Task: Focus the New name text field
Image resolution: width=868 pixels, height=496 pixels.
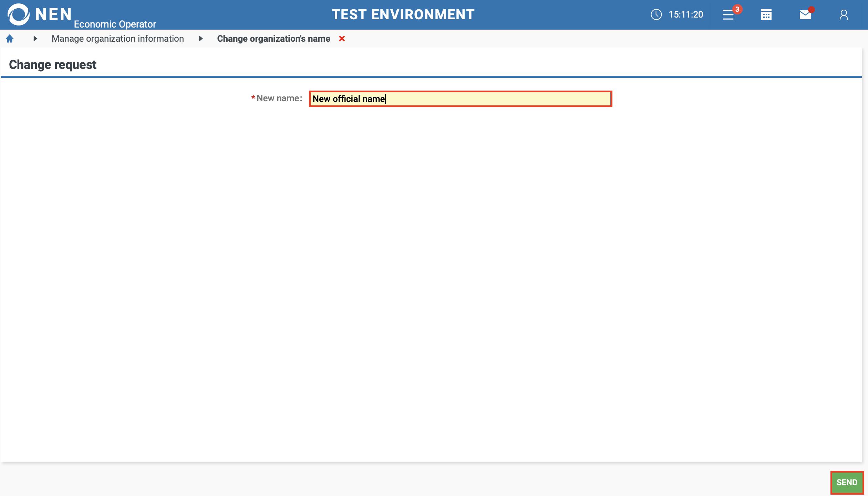Action: tap(460, 99)
